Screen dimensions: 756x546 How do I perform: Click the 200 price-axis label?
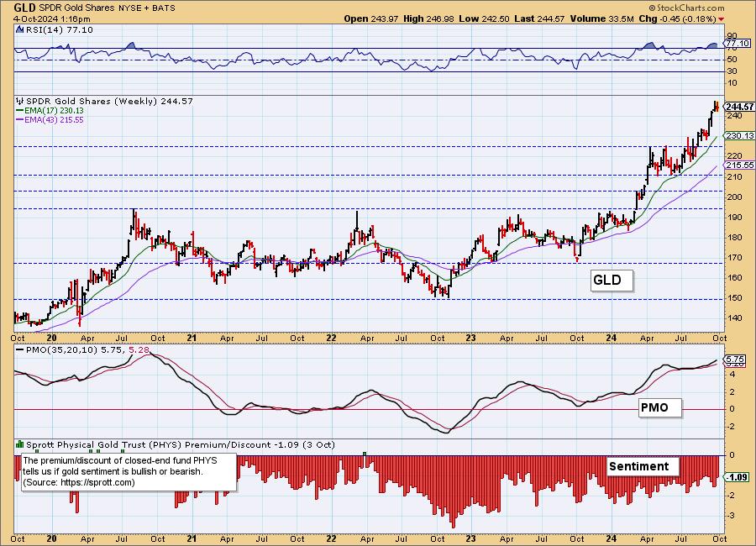pos(734,197)
